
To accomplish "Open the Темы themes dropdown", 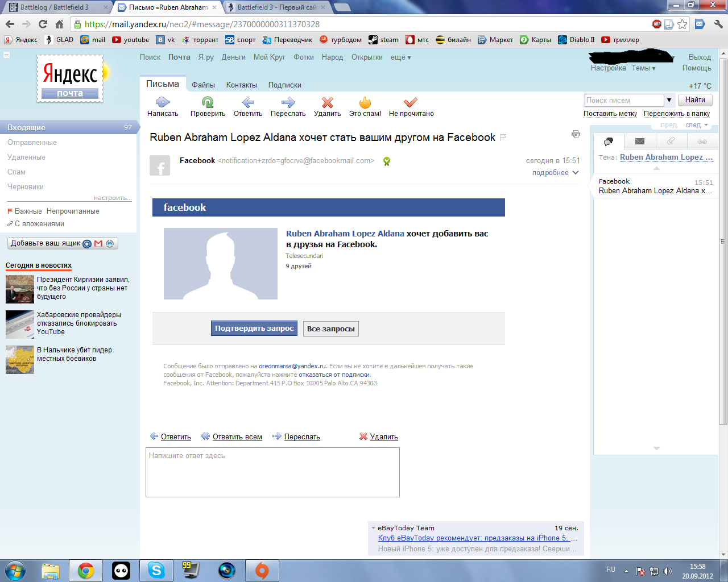I will [643, 68].
